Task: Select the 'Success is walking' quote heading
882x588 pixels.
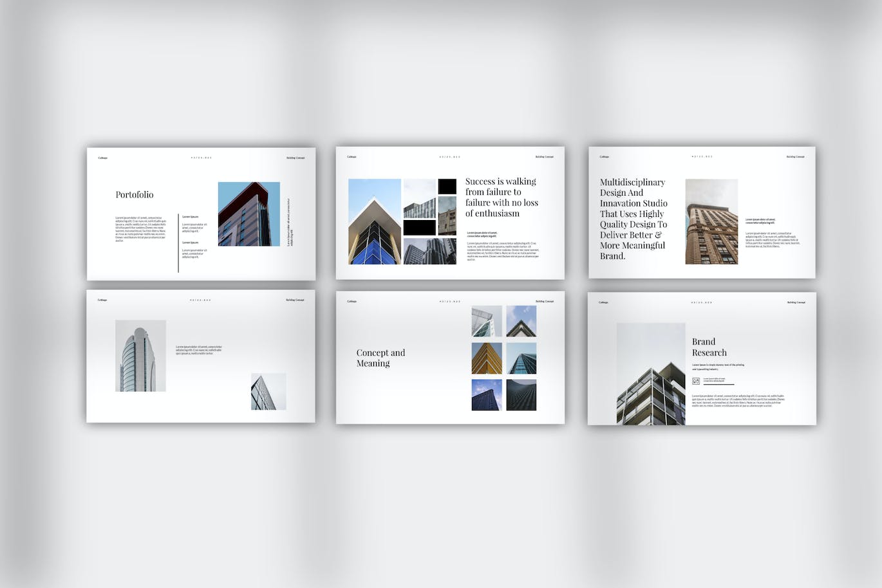Action: click(x=502, y=197)
